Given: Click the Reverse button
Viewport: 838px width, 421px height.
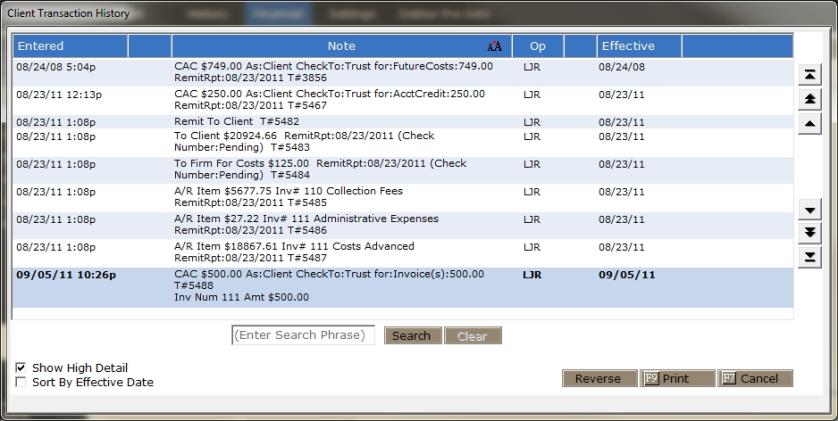Looking at the screenshot, I should pos(597,379).
